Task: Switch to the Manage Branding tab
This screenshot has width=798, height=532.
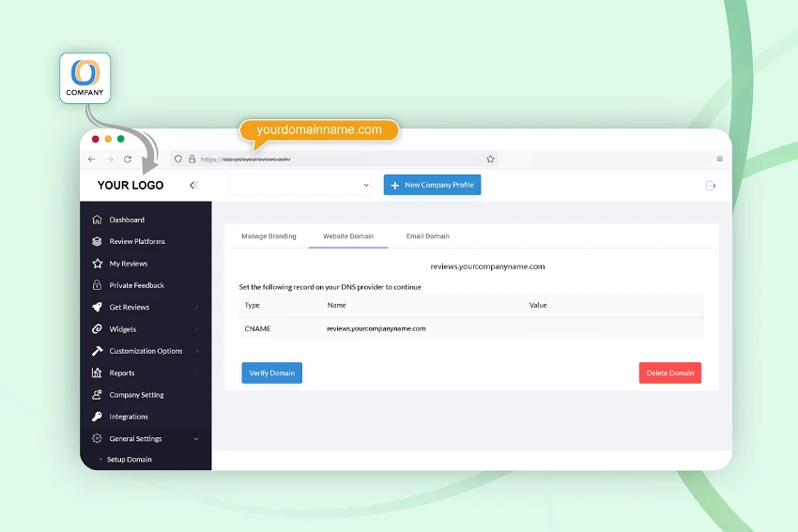Action: point(269,236)
